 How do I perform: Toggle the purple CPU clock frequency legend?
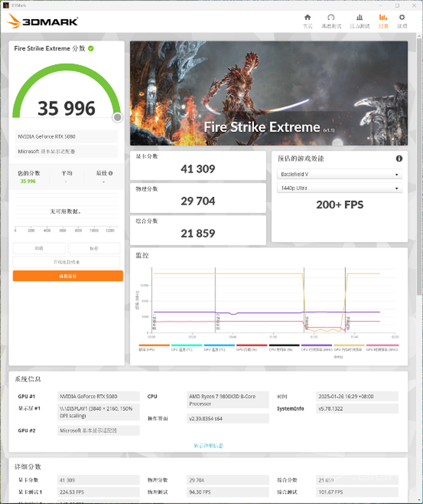[316, 347]
